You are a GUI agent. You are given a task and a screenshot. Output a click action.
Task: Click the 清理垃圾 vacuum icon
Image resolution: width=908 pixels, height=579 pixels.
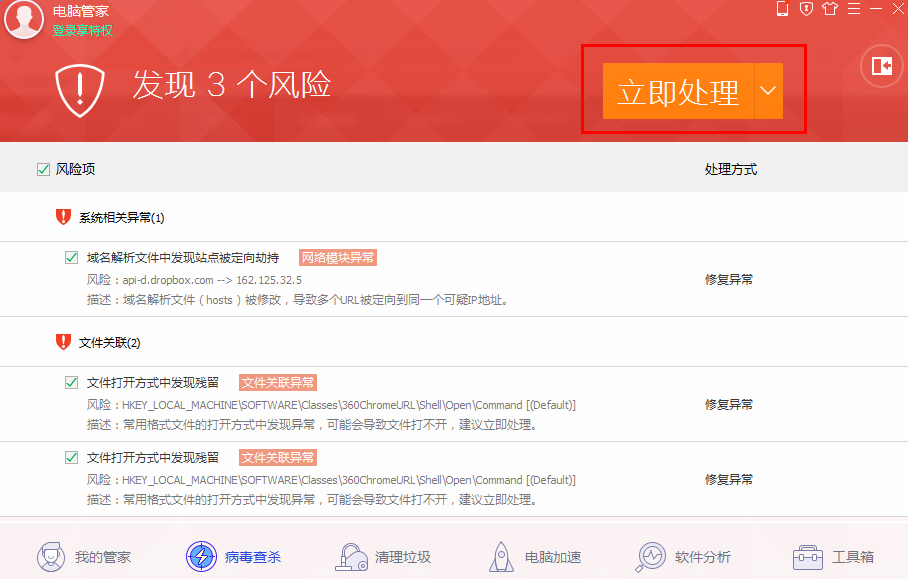[351, 557]
